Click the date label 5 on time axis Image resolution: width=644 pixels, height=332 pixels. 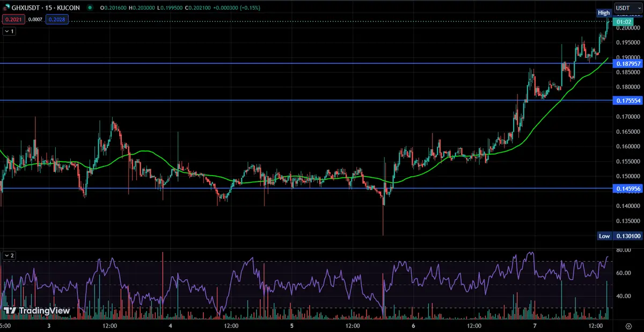pyautogui.click(x=292, y=326)
